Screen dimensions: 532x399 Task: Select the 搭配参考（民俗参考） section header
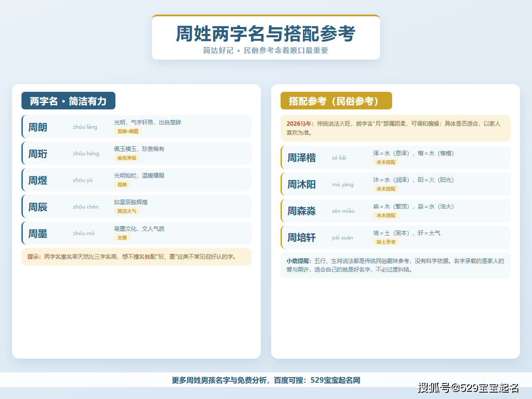[x=336, y=101]
